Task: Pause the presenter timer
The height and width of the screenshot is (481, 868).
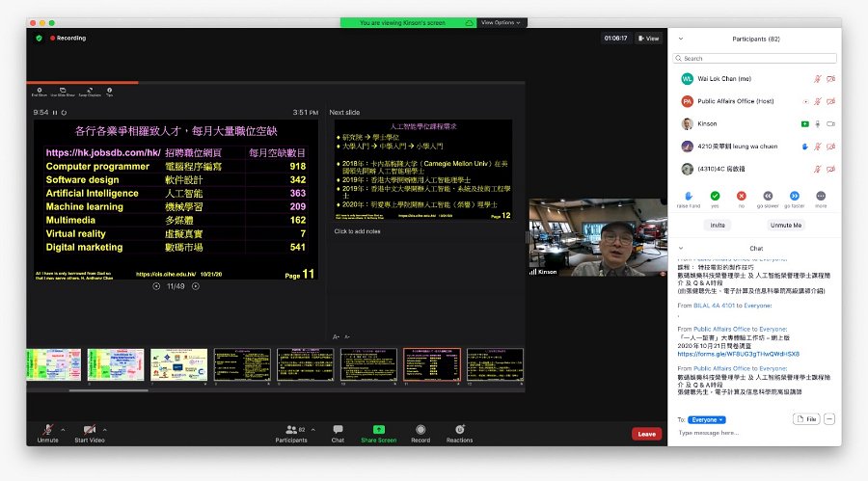Action: click(x=55, y=113)
